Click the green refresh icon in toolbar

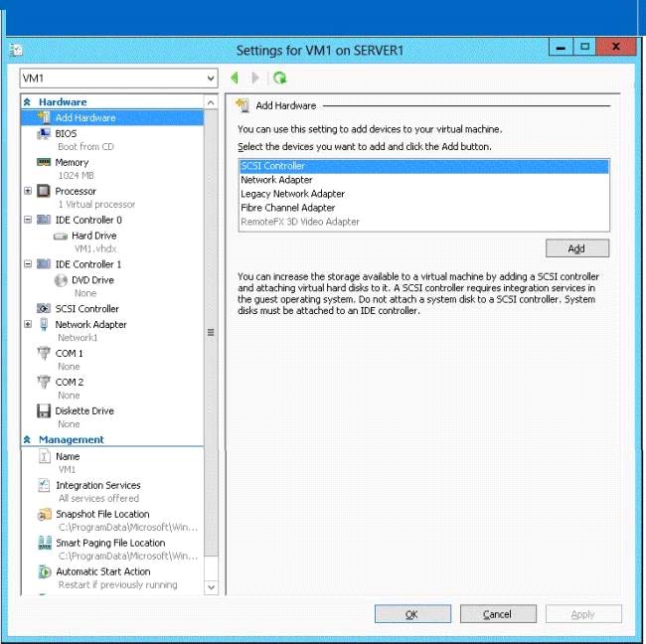coord(280,78)
